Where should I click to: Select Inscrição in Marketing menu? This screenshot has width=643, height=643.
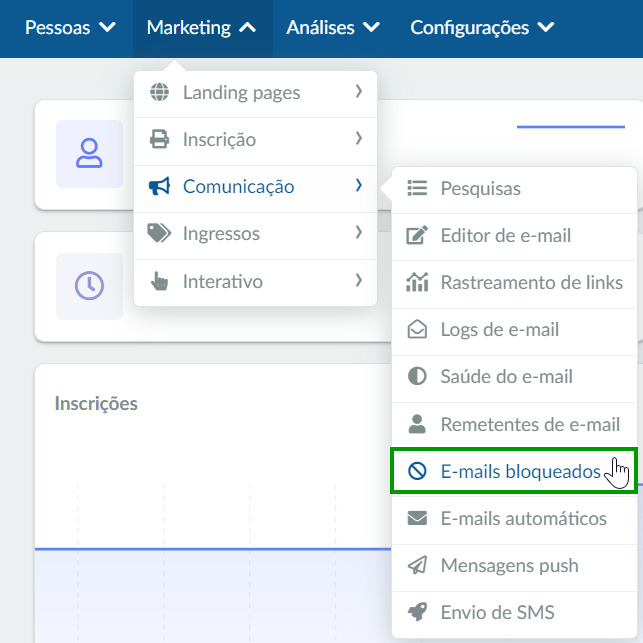click(x=255, y=141)
